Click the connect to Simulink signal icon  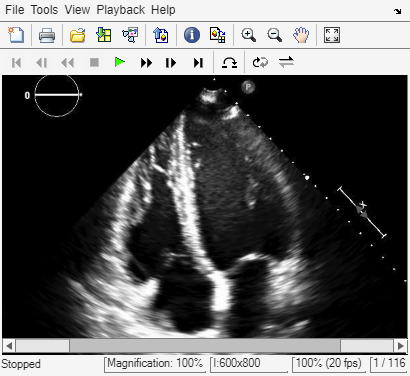tap(130, 35)
